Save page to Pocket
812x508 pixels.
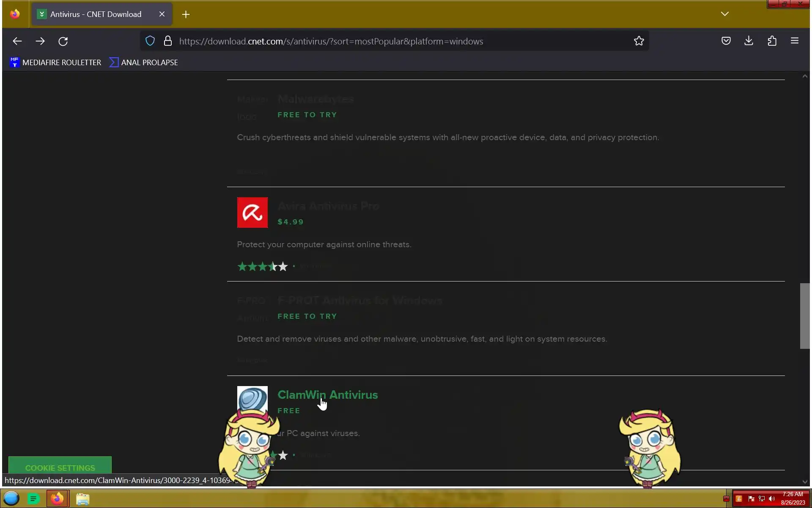click(726, 41)
